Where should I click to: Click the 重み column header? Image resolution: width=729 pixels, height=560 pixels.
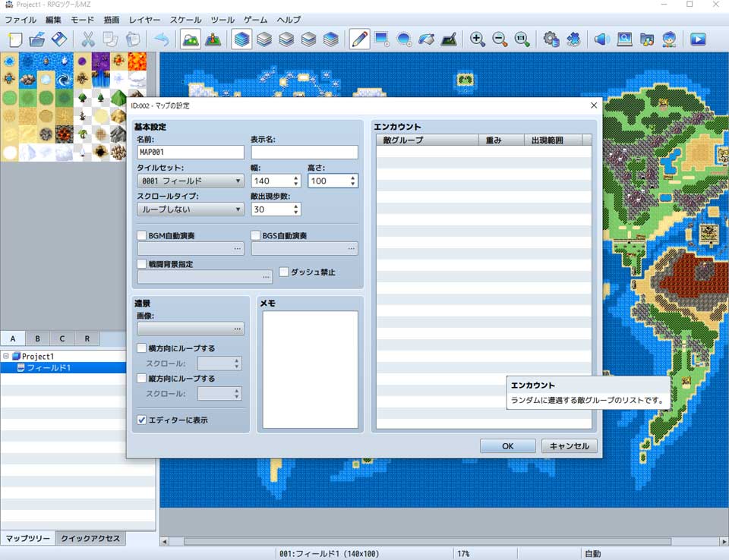[x=501, y=140]
